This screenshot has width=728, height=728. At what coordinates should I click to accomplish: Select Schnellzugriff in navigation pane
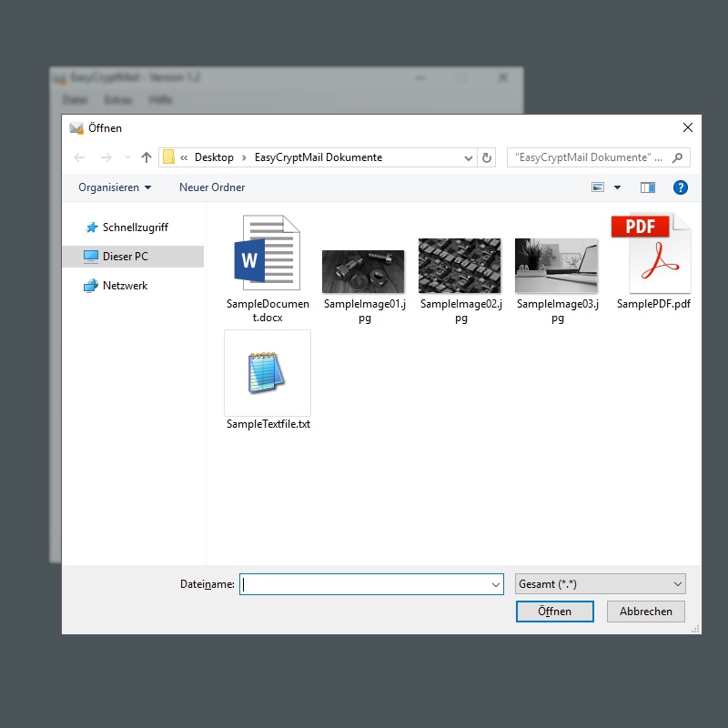tap(135, 227)
